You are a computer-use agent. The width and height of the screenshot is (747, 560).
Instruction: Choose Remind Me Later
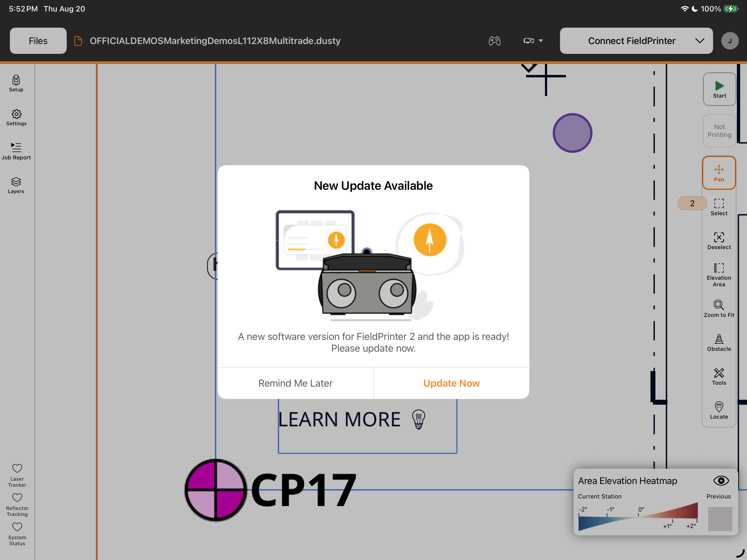coord(296,383)
